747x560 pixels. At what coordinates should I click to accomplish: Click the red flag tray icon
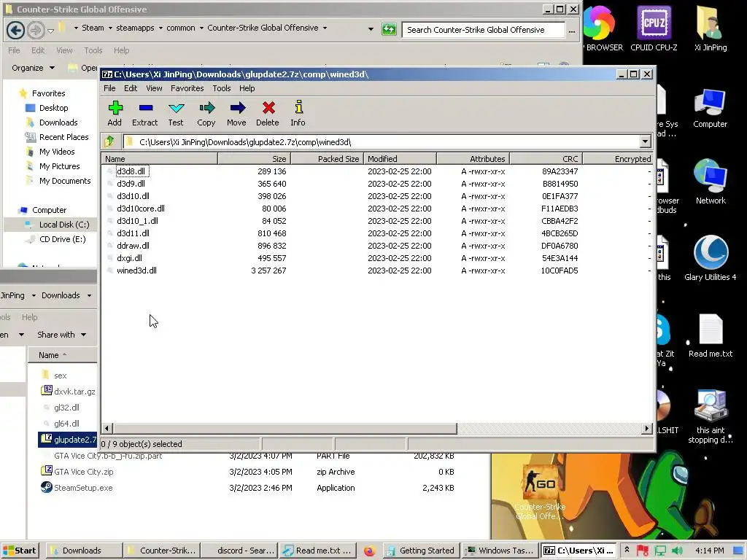click(x=643, y=551)
